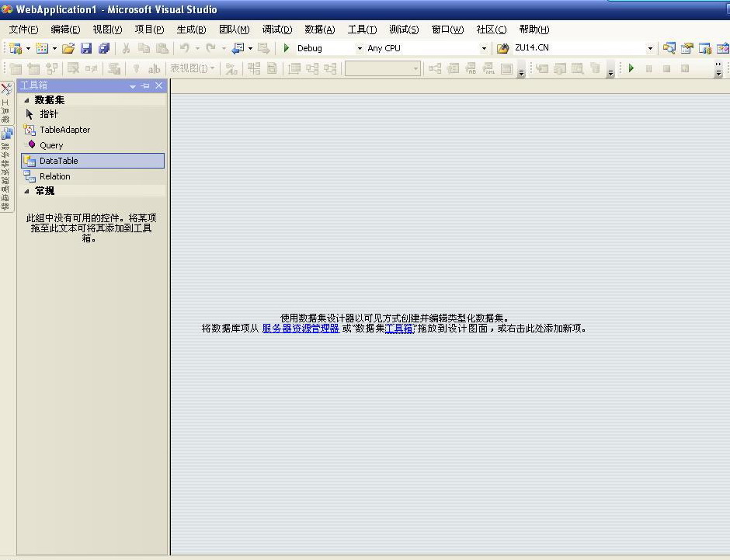This screenshot has height=560, width=730.
Task: Click the Paste clipboard icon
Action: 162,48
